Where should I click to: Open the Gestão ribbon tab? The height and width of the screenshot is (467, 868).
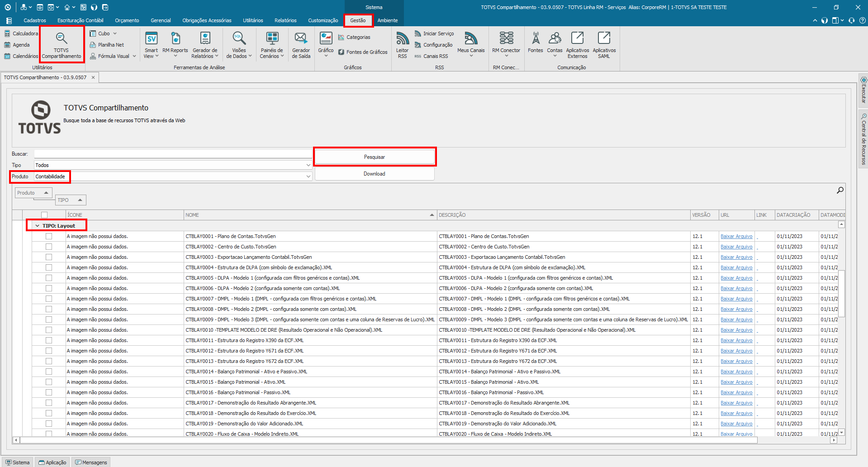point(358,20)
